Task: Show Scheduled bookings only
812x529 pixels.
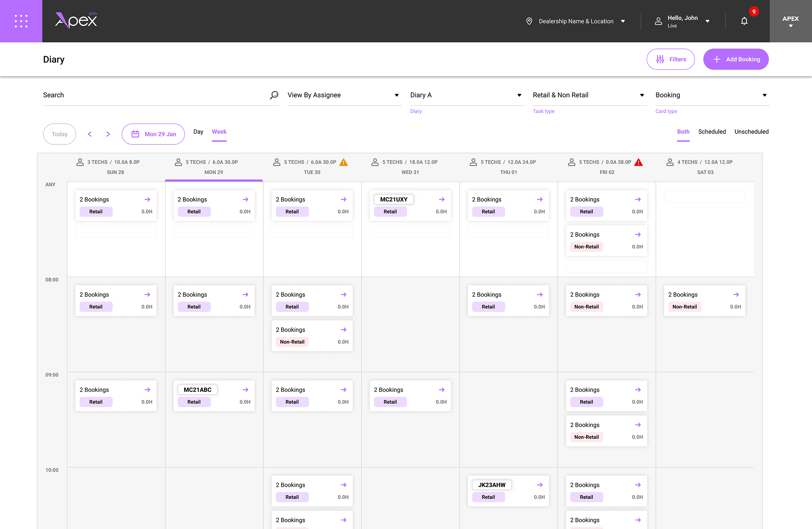Action: point(712,132)
